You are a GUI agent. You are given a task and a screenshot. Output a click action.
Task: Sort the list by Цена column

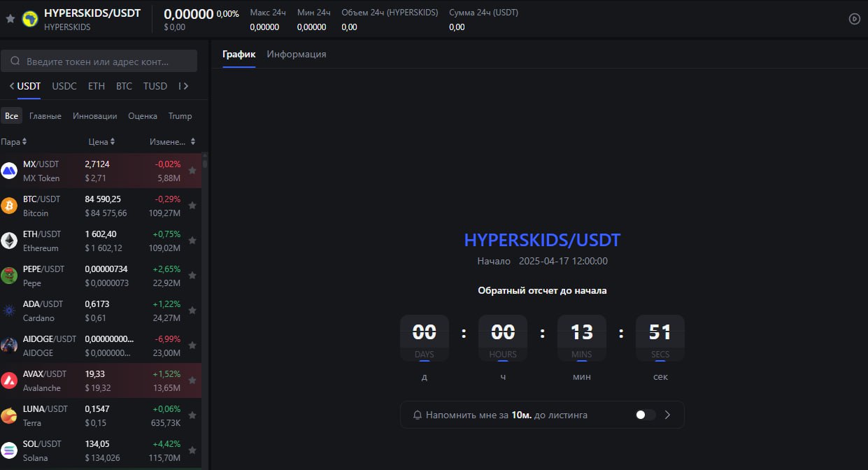[x=101, y=142]
